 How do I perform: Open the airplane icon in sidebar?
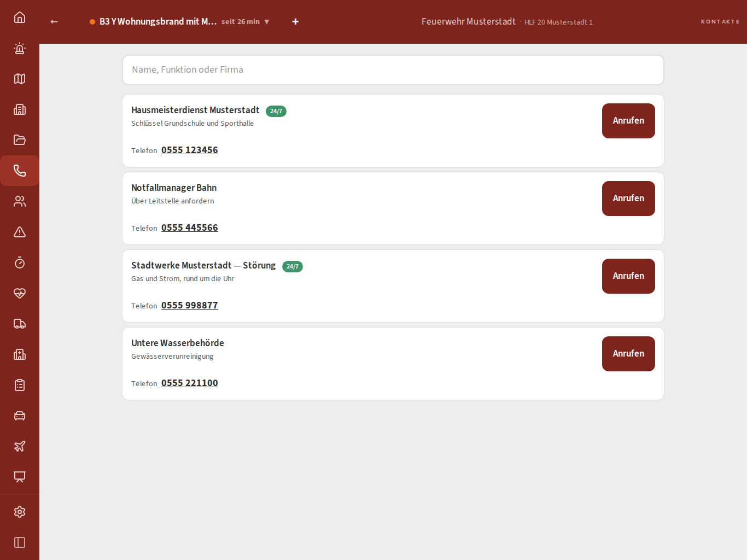[20, 446]
